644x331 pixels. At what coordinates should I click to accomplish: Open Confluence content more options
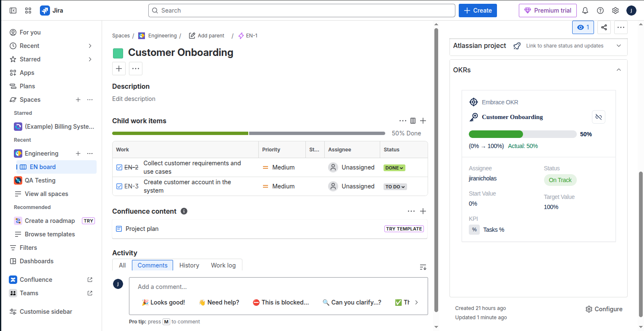pos(411,211)
